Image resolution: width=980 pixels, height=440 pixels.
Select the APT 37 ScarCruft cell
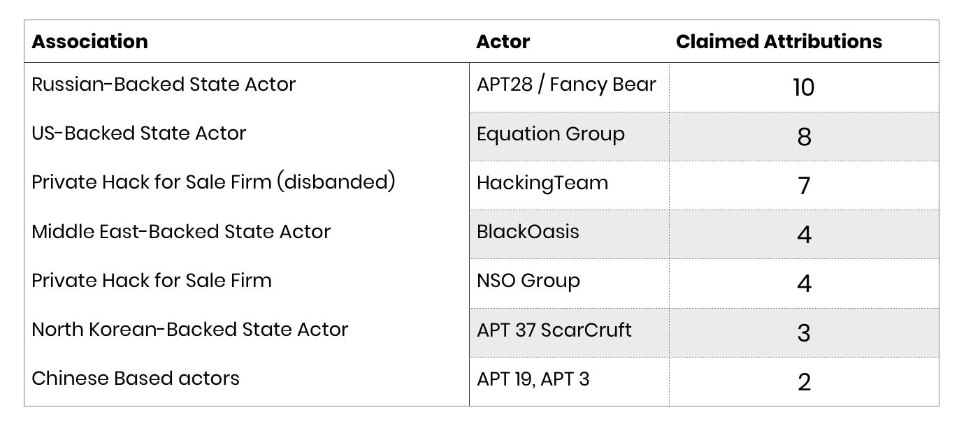554,330
